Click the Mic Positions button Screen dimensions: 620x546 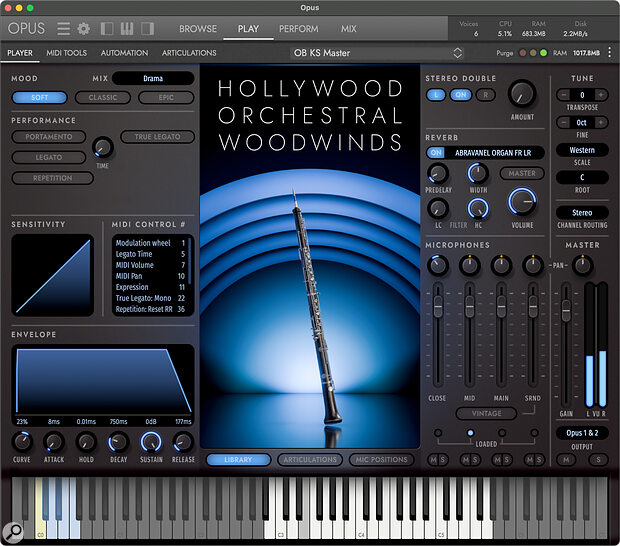point(382,459)
